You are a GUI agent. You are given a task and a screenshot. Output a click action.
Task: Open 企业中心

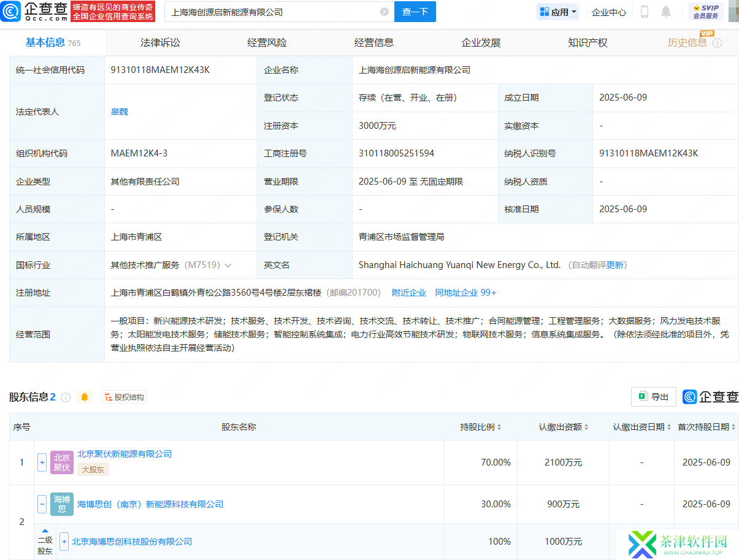click(609, 12)
